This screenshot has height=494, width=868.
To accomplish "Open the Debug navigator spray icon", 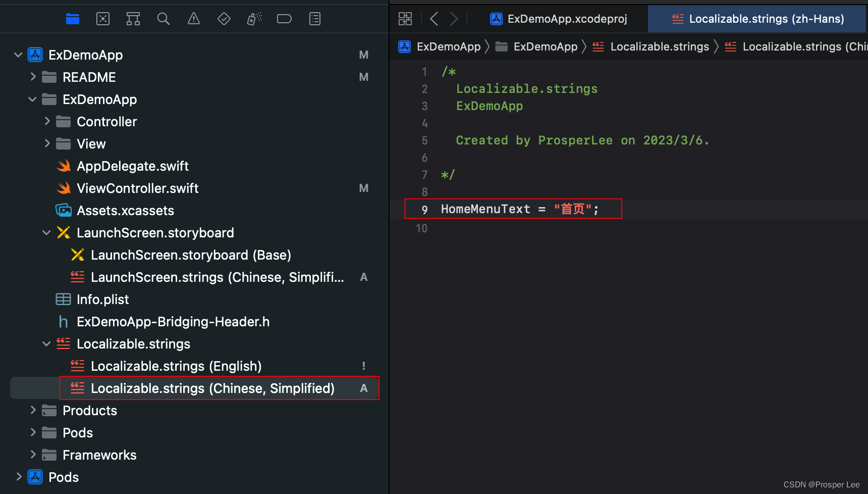I will coord(254,19).
